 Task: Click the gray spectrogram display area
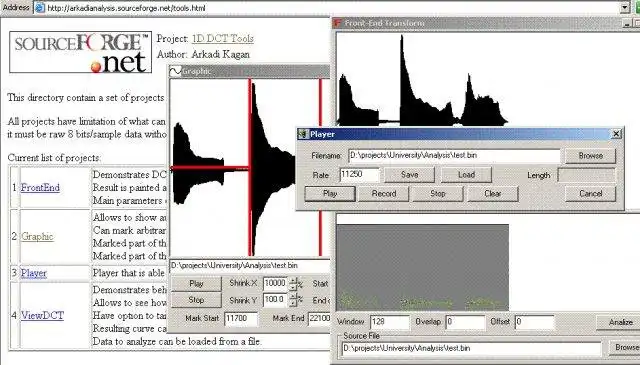pyautogui.click(x=422, y=267)
